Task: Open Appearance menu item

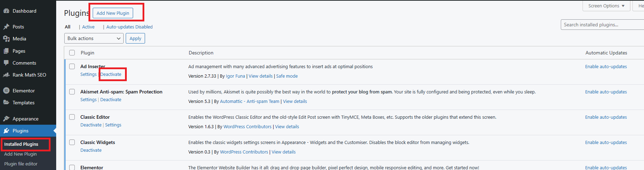Action: coord(25,119)
